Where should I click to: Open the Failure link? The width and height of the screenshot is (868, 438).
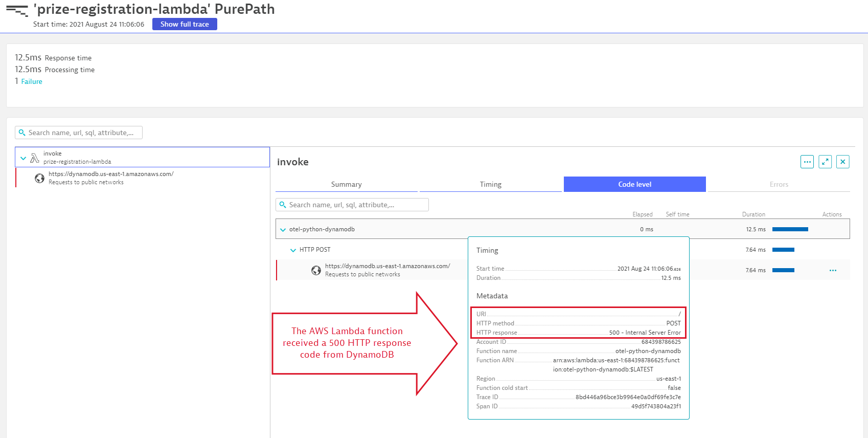tap(32, 81)
